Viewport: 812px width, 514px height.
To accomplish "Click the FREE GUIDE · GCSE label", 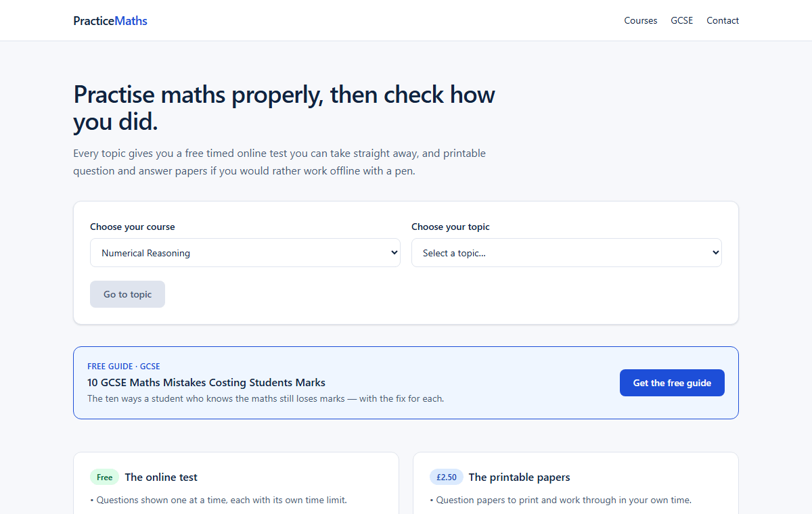I will tap(124, 367).
